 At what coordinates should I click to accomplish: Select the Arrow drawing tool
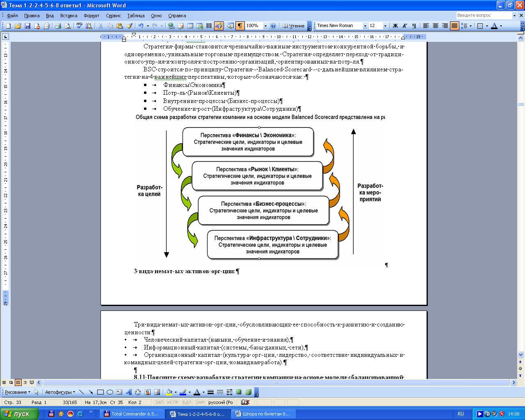91,392
